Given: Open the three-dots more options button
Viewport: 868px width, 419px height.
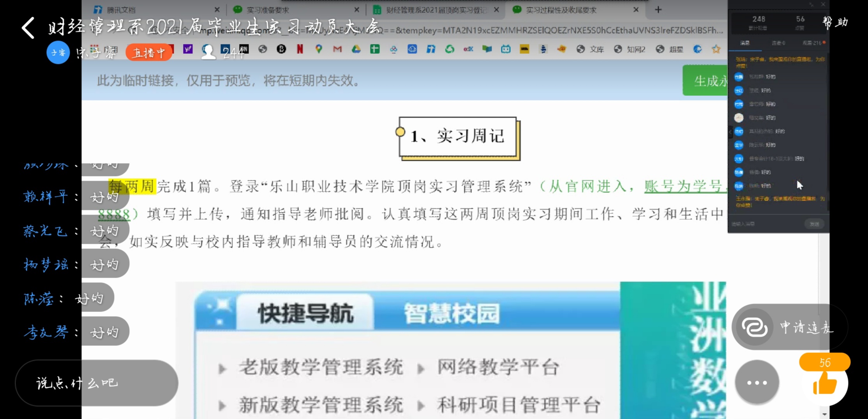Looking at the screenshot, I should (757, 382).
